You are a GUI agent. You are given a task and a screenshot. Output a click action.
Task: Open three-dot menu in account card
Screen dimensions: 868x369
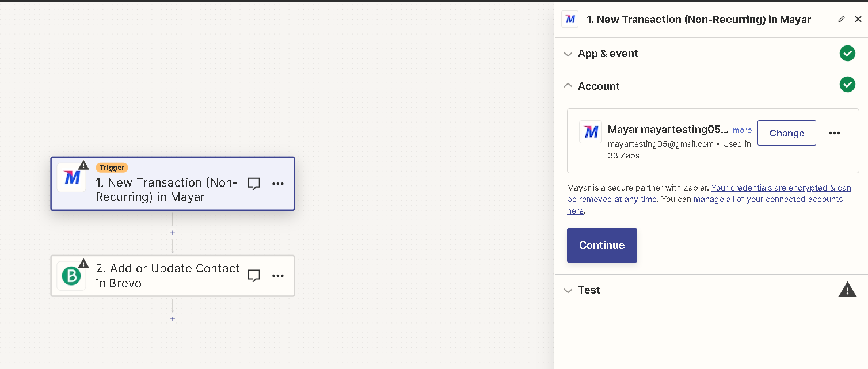point(835,133)
